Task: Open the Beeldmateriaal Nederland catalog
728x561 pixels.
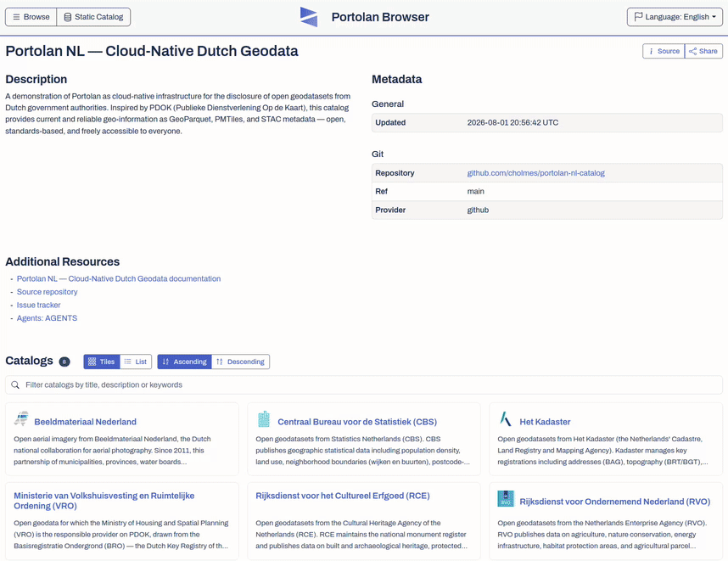Action: [x=86, y=422]
